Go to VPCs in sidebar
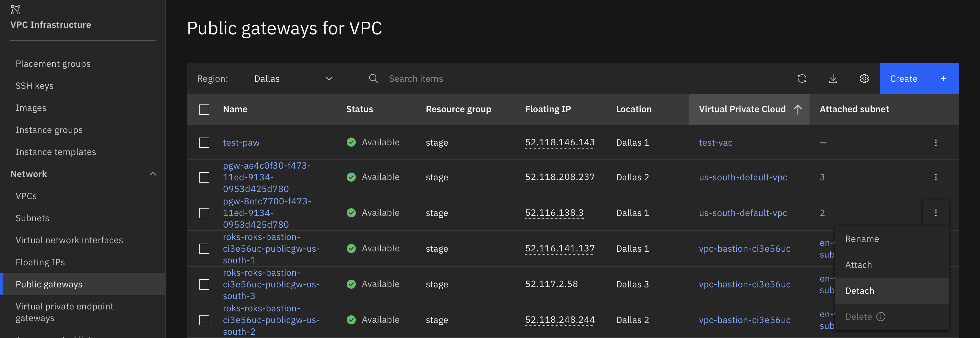Image resolution: width=980 pixels, height=338 pixels. 26,196
